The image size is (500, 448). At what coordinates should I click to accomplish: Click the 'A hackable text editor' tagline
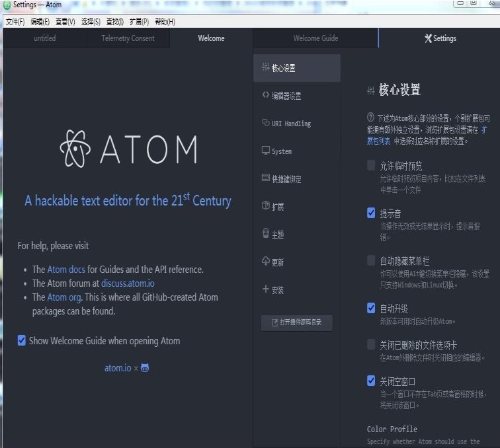point(128,200)
